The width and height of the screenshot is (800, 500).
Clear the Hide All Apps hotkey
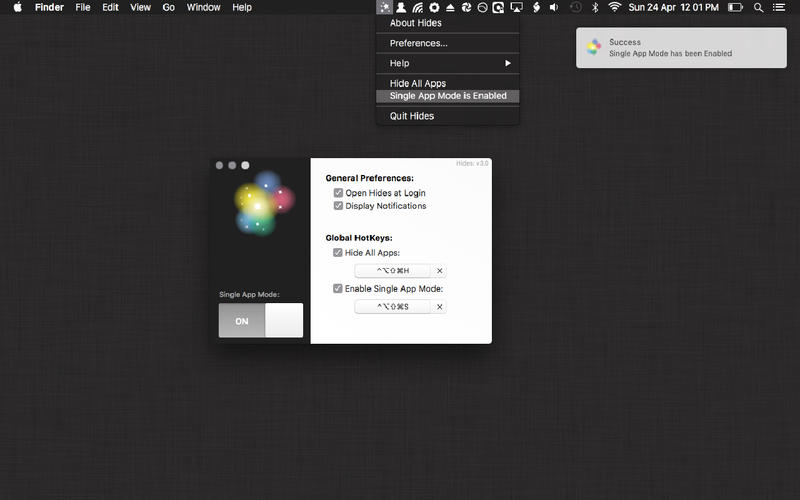pyautogui.click(x=439, y=271)
